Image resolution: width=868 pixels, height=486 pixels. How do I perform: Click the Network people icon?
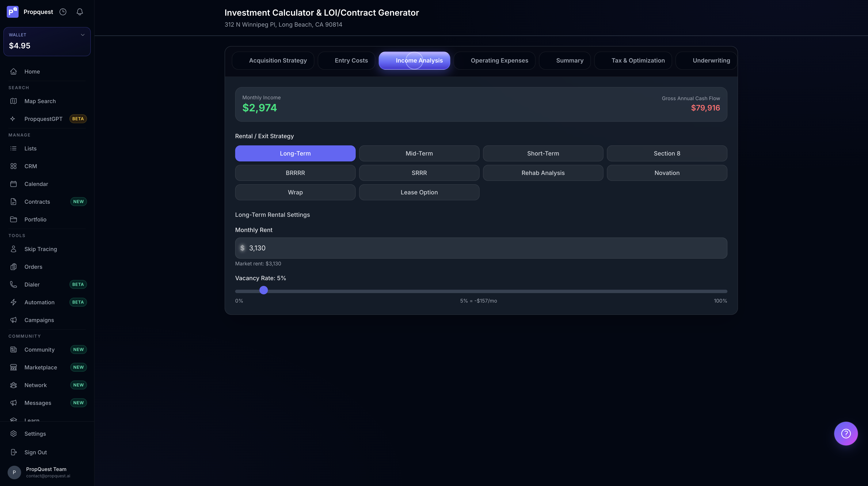click(x=14, y=385)
